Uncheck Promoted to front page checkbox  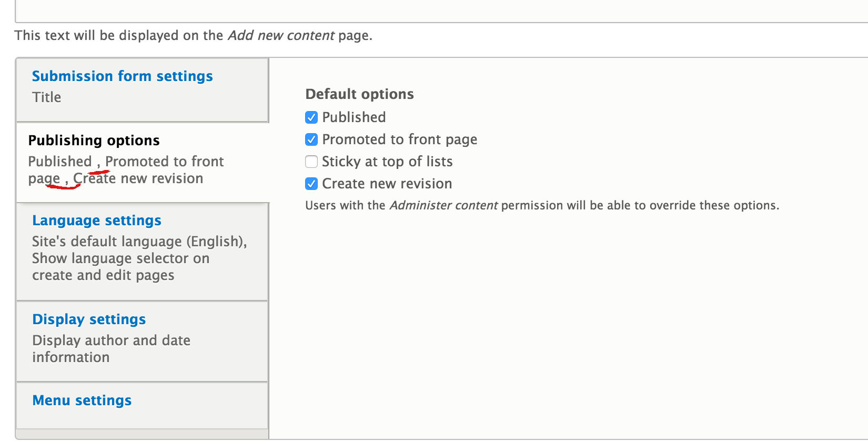tap(311, 139)
